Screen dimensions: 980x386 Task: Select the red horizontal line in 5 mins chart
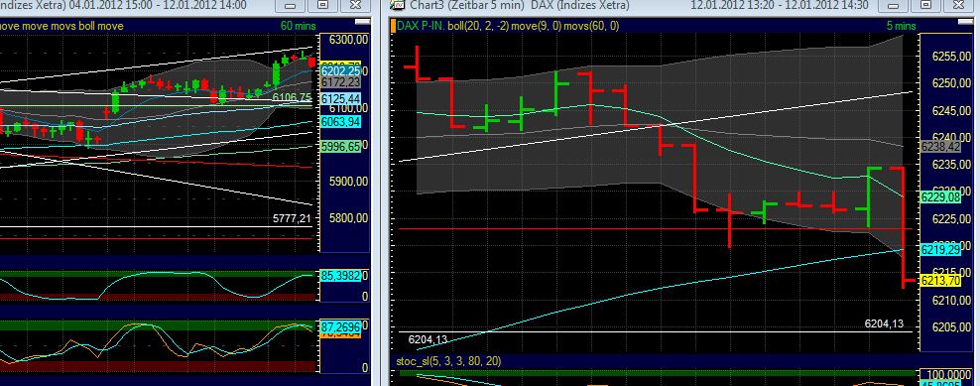point(655,228)
